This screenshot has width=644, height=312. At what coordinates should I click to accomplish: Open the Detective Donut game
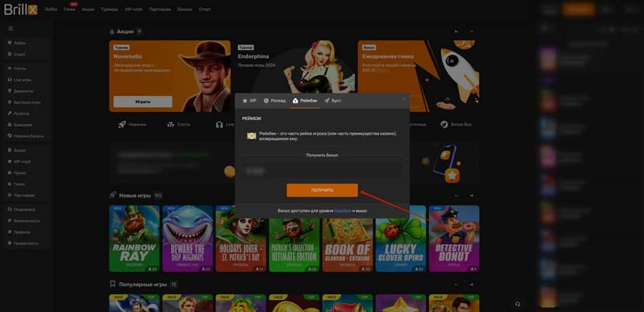pos(454,239)
